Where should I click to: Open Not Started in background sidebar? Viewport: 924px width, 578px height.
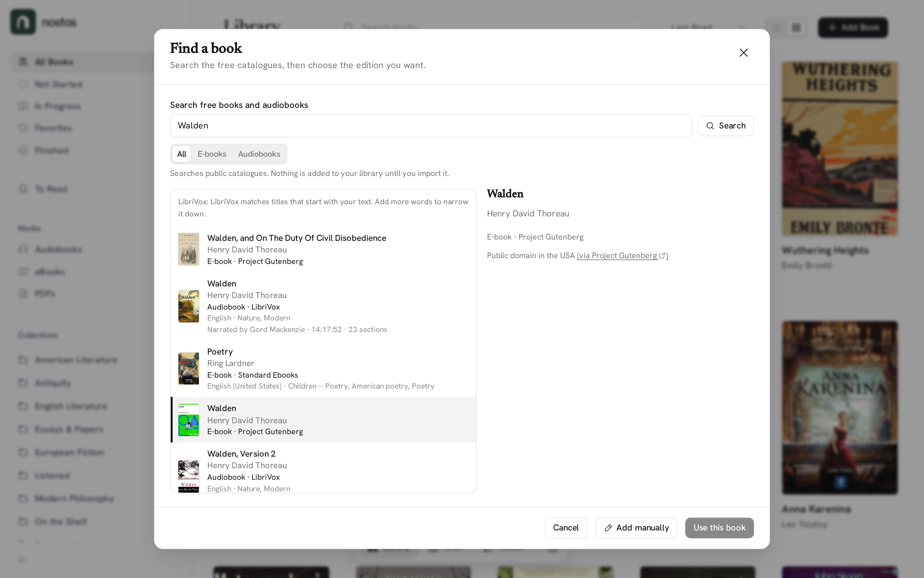tap(58, 84)
